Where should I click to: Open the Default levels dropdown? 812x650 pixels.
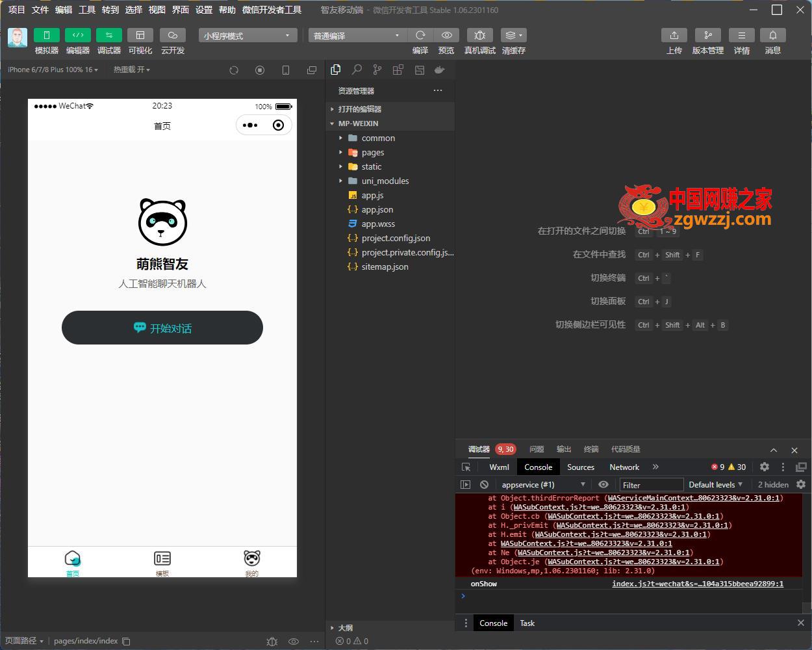click(715, 484)
